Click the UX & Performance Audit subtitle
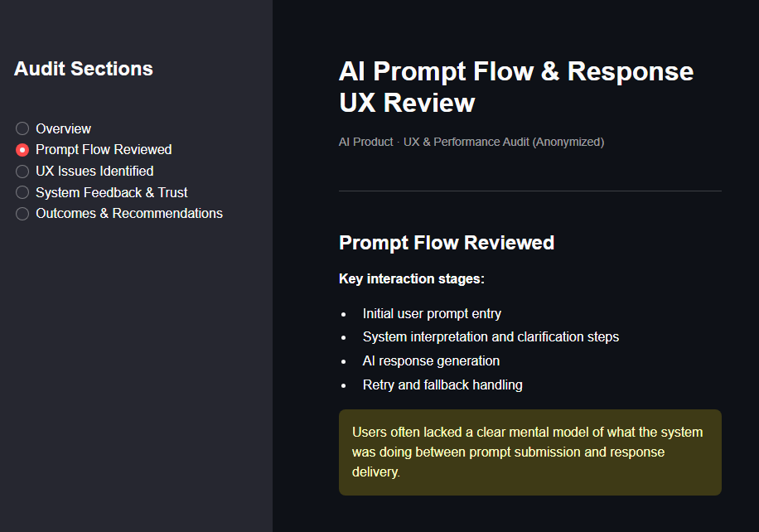 point(471,142)
